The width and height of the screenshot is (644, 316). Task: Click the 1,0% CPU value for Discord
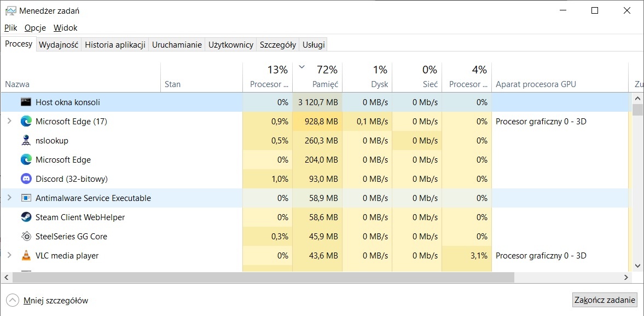[280, 179]
